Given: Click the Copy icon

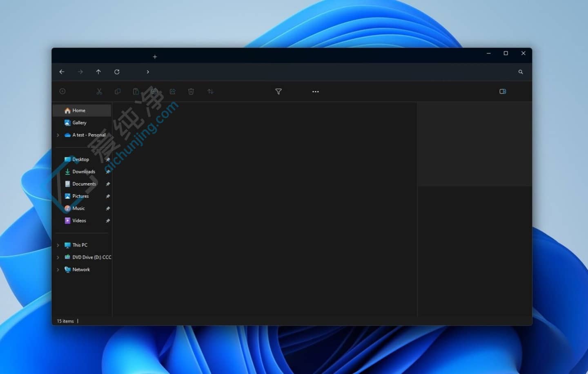Looking at the screenshot, I should pos(117,91).
